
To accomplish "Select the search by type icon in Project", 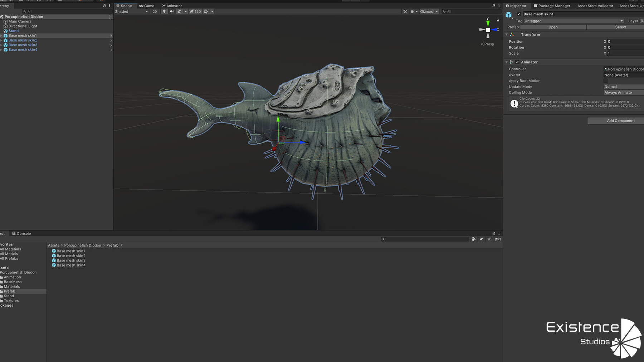I will [474, 239].
